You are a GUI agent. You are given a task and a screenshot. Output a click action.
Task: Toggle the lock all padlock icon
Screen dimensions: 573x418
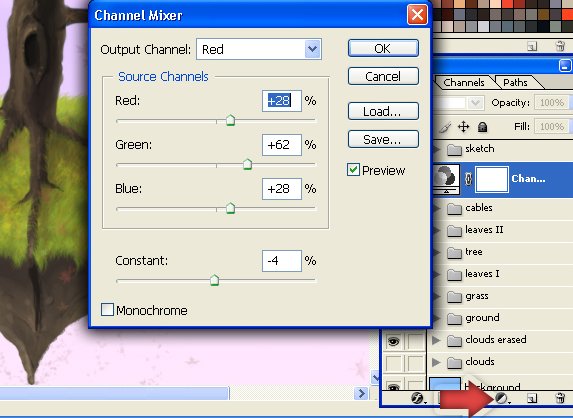click(482, 127)
